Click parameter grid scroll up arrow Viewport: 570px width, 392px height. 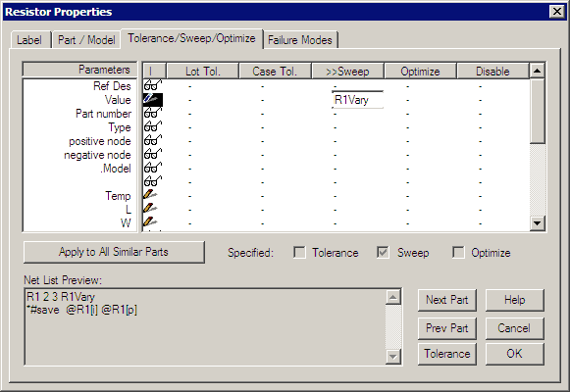tap(538, 71)
